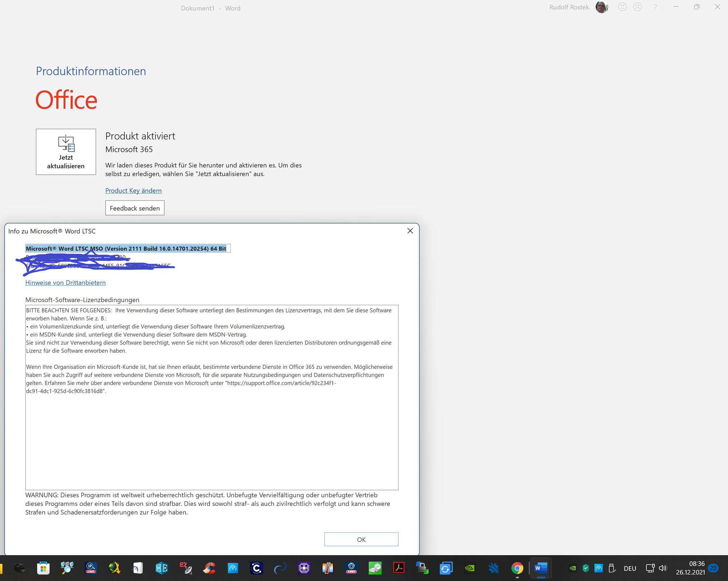The height and width of the screenshot is (581, 728).
Task: Open the notification count badge 20
Action: click(x=713, y=568)
